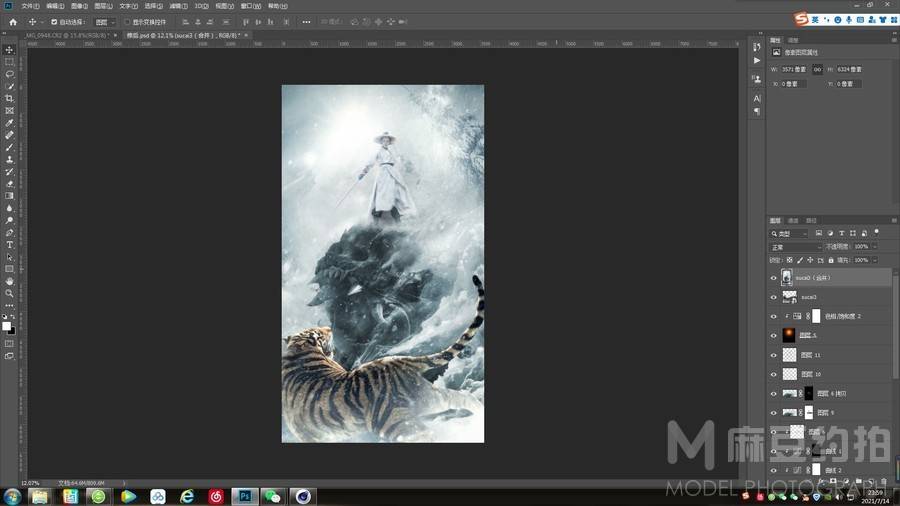Click the Home icon in options bar
Image resolution: width=900 pixels, height=506 pixels.
click(13, 22)
